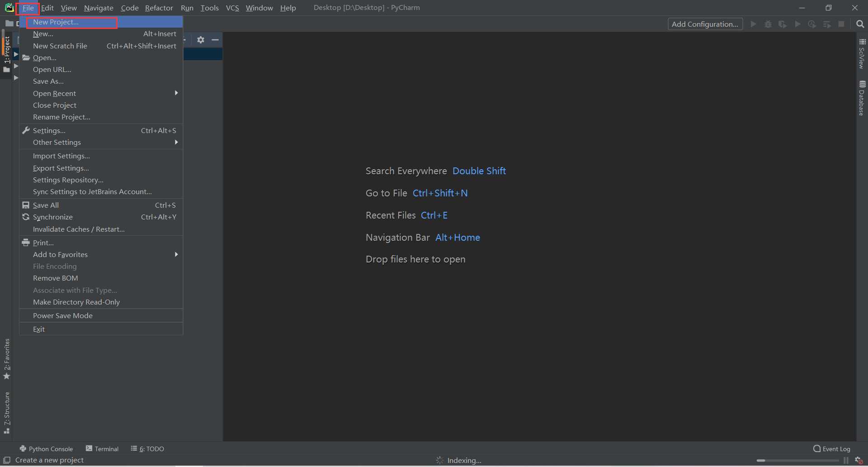Expand Add to Favorites submenu arrow
Viewport: 868px width, 467px height.
point(176,254)
